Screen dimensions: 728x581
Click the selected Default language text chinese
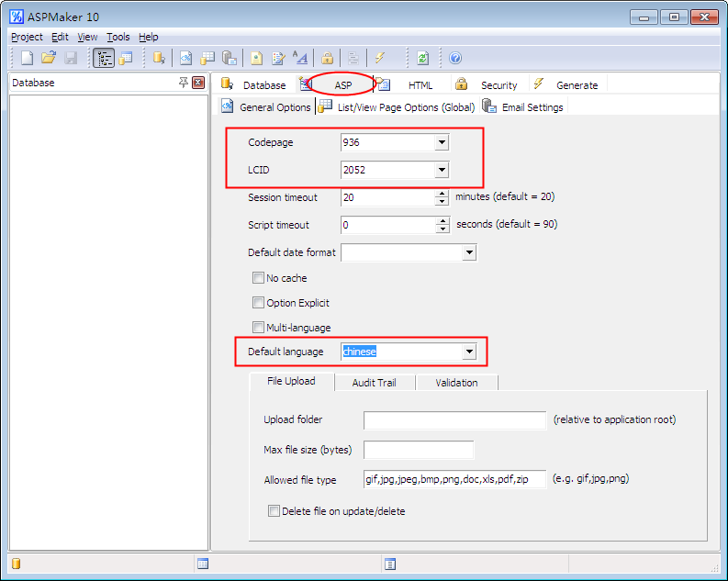pos(359,352)
